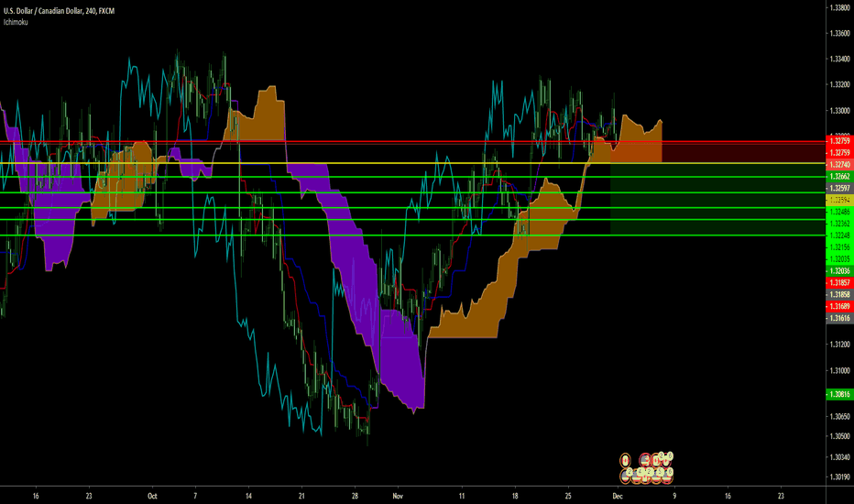Click the bottom-left event flag icon
The image size is (854, 504).
pyautogui.click(x=625, y=476)
